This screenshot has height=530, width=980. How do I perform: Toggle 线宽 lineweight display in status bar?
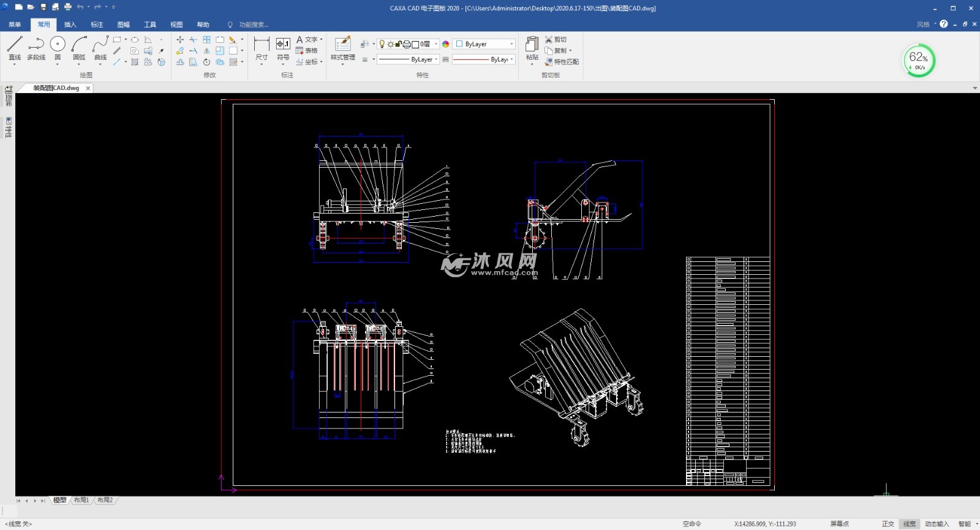[910, 524]
